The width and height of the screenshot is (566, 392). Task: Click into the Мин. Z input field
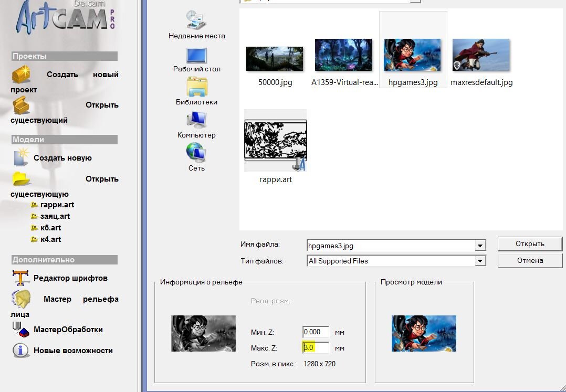click(316, 332)
